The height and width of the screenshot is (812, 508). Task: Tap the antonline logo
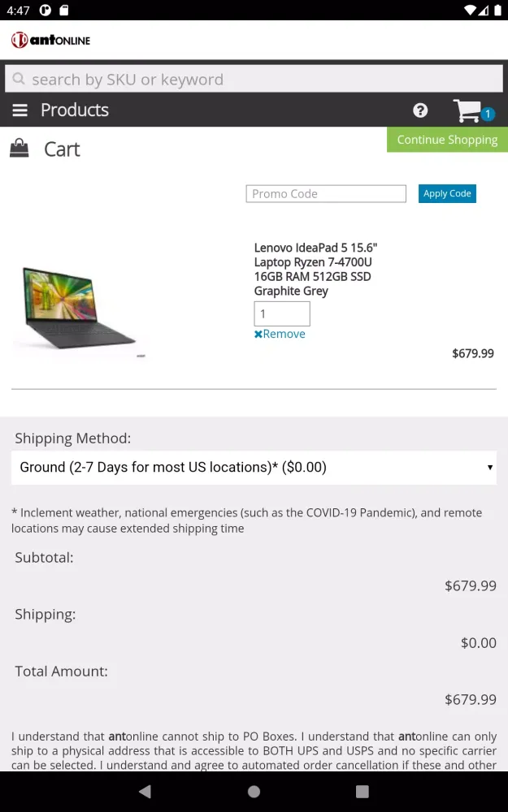pyautogui.click(x=50, y=40)
